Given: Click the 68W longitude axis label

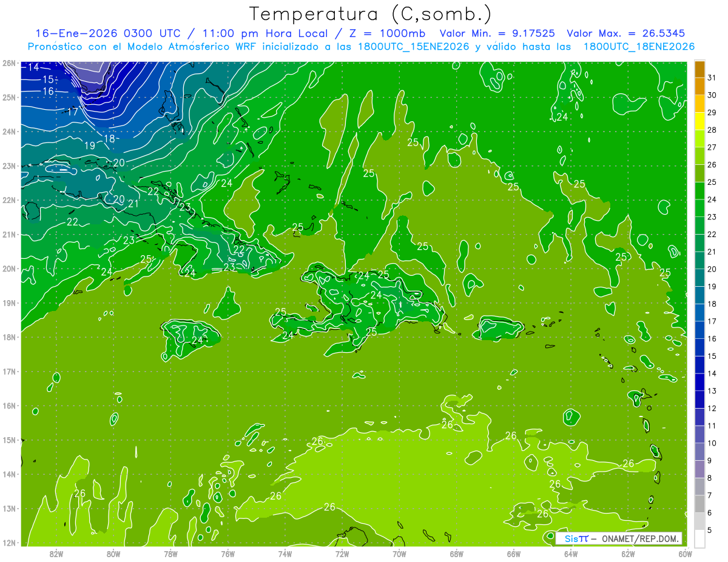Looking at the screenshot, I should tap(457, 554).
